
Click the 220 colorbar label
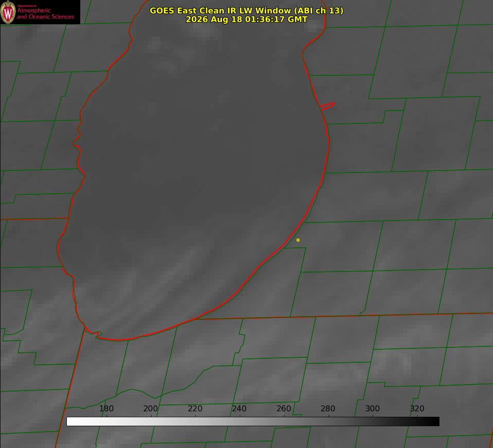click(195, 408)
